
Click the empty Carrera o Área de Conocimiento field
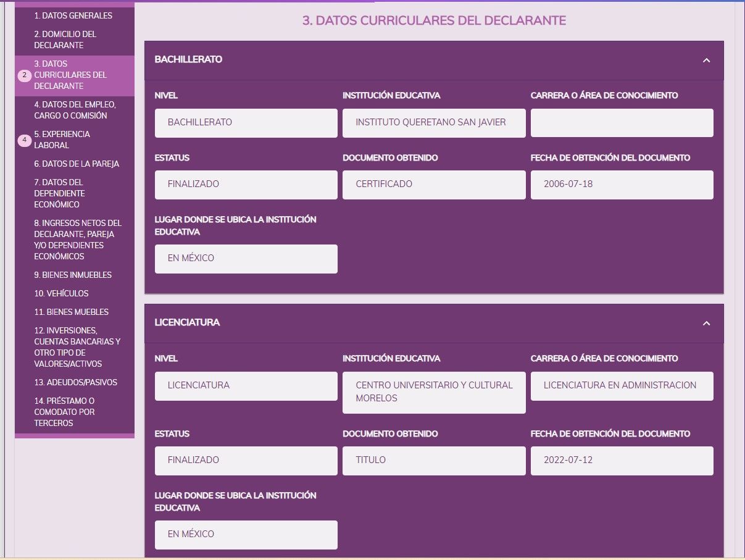622,123
